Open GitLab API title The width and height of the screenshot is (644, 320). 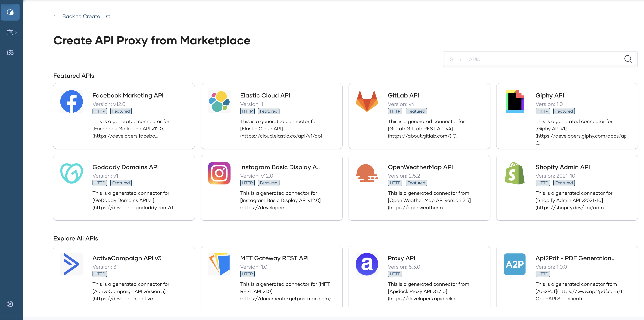403,95
